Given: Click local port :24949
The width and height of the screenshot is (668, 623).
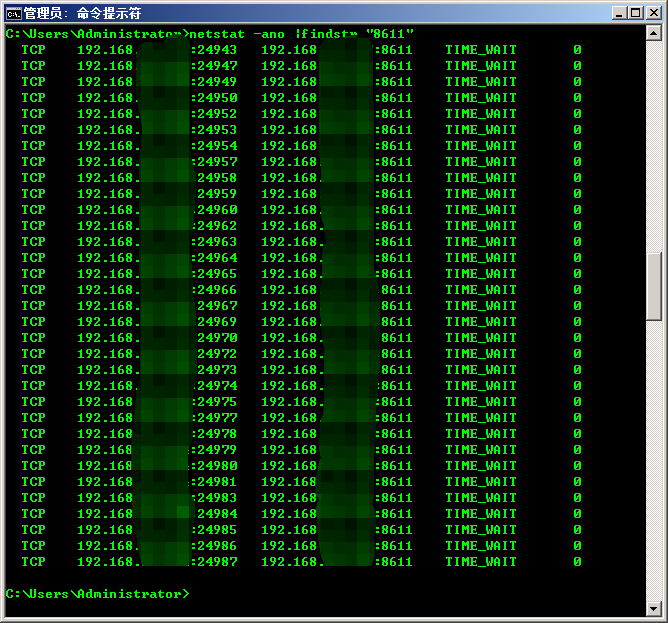Looking at the screenshot, I should 214,82.
